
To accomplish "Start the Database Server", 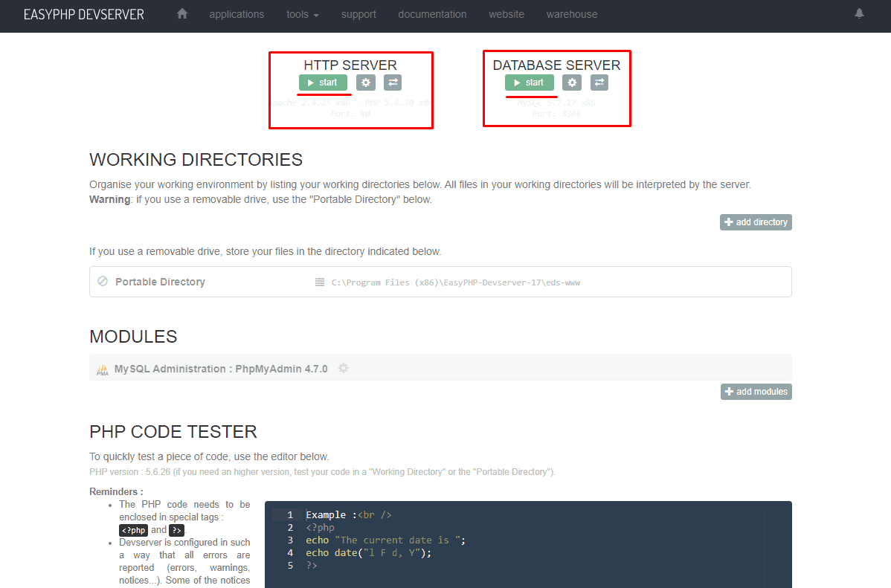I will point(529,83).
